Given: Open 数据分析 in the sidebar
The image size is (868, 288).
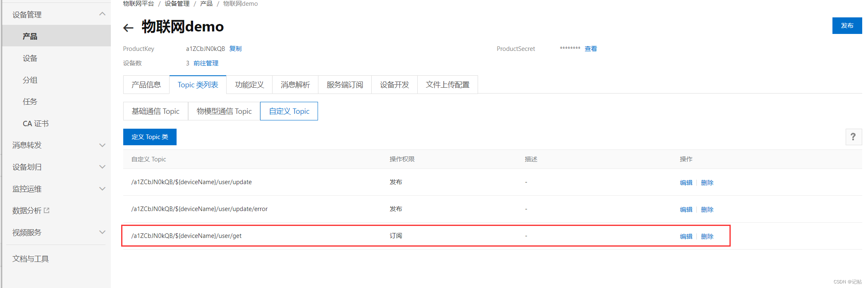Looking at the screenshot, I should click(x=27, y=210).
